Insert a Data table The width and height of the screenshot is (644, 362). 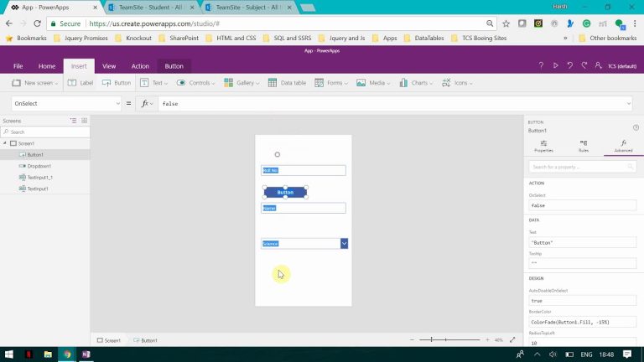(x=287, y=83)
